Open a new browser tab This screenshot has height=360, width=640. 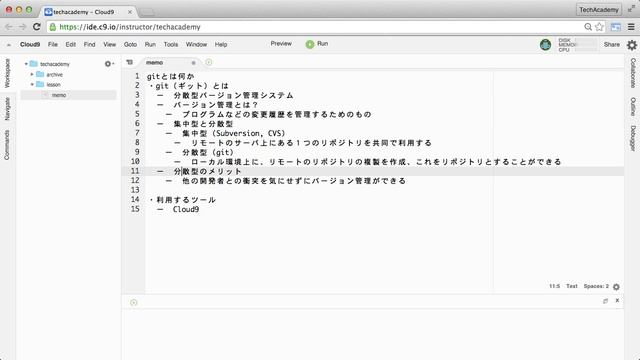pyautogui.click(x=147, y=13)
